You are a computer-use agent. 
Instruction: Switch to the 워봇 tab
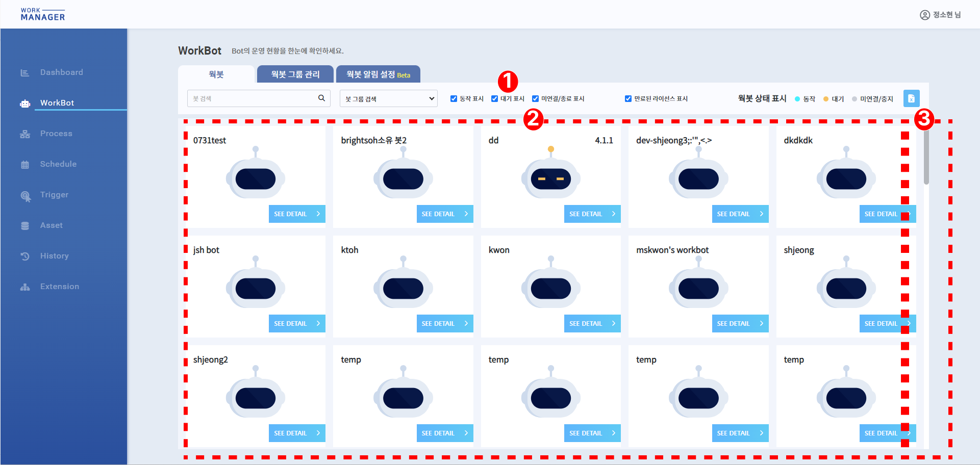(216, 74)
